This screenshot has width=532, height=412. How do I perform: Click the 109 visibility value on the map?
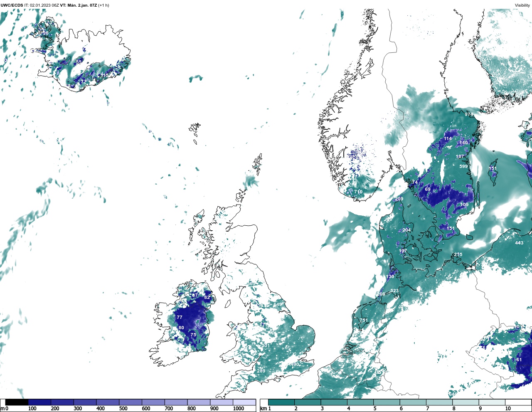[464, 204]
